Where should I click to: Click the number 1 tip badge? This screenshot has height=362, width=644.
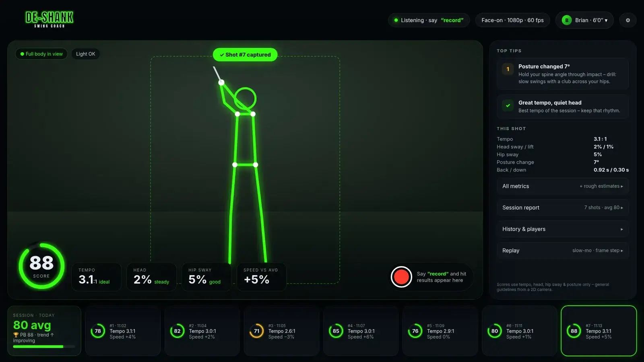tap(508, 69)
